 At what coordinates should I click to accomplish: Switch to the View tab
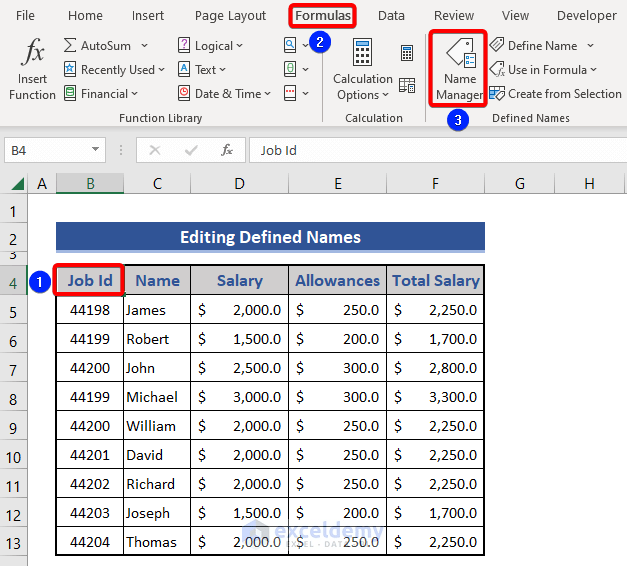[515, 16]
